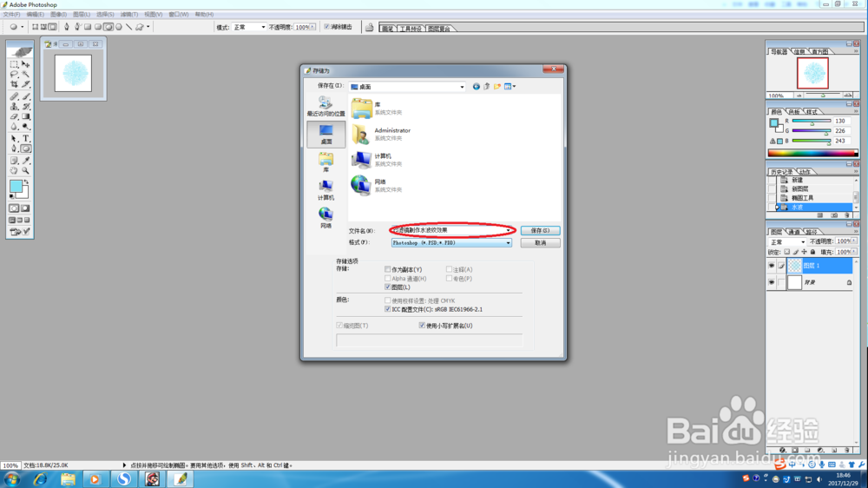Click the 保存(S) button
868x488 pixels.
tap(540, 230)
